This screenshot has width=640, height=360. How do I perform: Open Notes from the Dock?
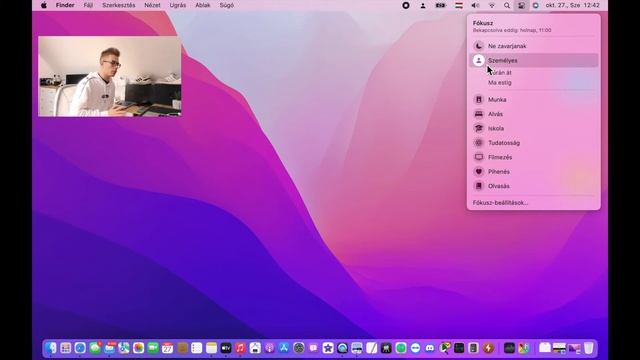coord(211,348)
